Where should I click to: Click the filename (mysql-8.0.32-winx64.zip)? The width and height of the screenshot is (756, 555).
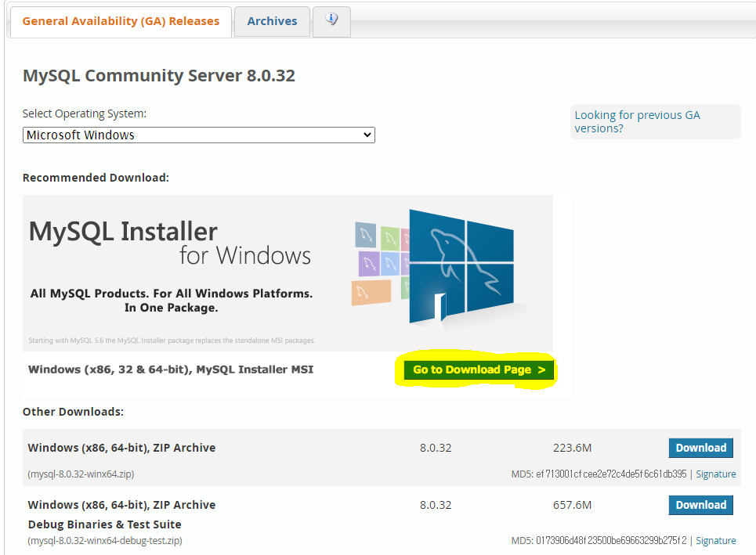click(x=81, y=474)
